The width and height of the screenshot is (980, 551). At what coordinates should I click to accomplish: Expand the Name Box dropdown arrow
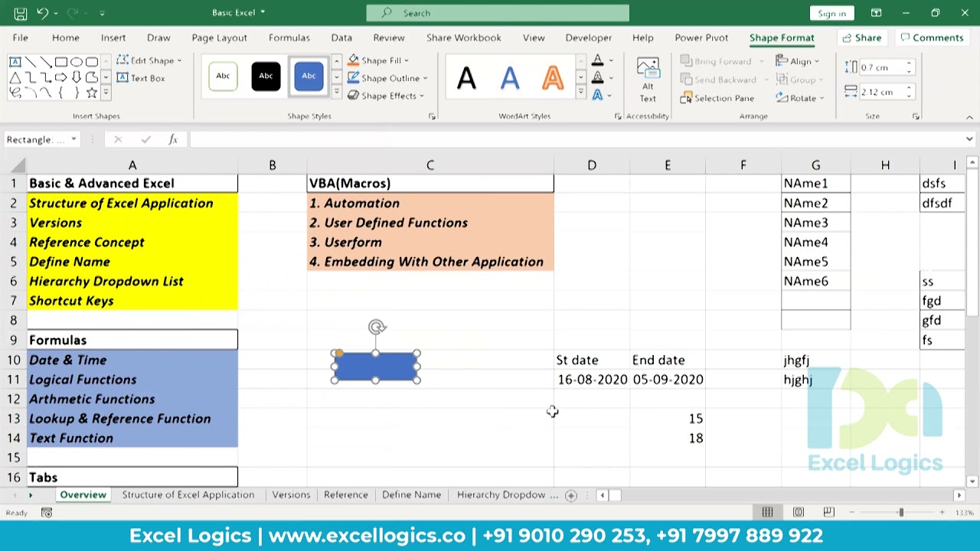pos(73,139)
